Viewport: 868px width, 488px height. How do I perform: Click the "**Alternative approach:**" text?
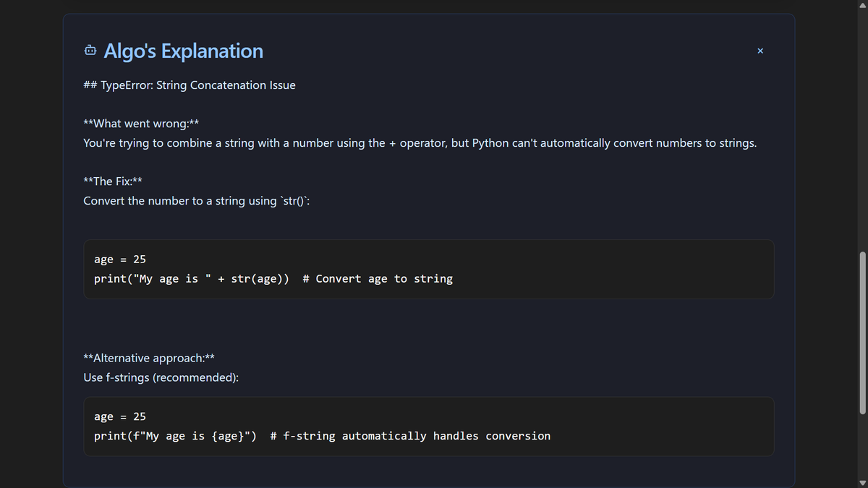[x=149, y=358]
